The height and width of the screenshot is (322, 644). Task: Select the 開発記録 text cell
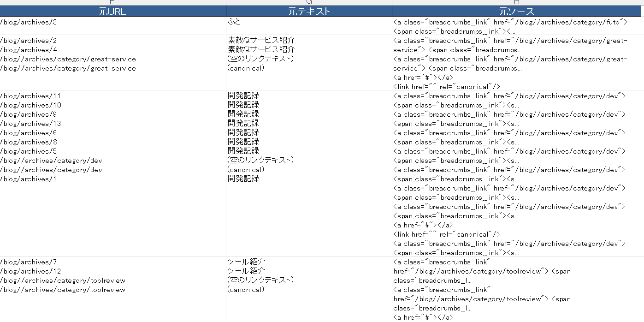pos(309,173)
